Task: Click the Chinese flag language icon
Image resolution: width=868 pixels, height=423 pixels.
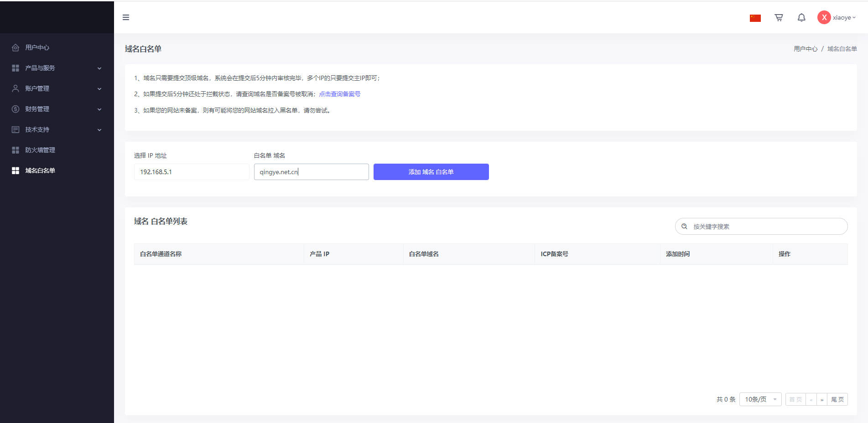Action: click(x=755, y=18)
